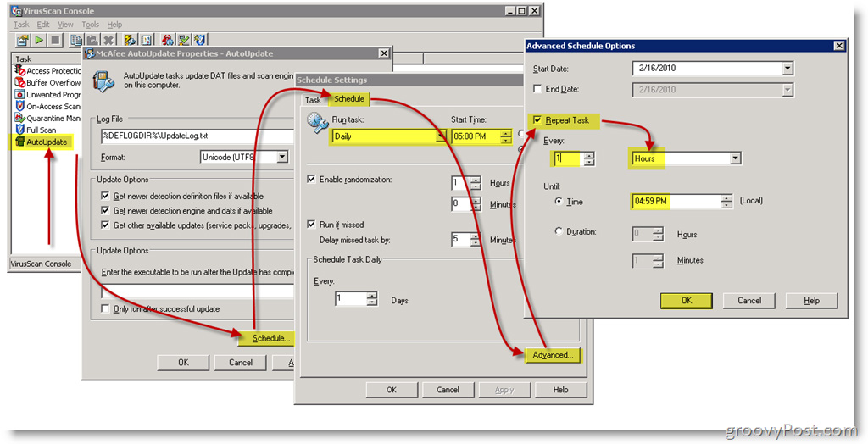Click Paste icon in VirusScan Console toolbar

pyautogui.click(x=92, y=40)
